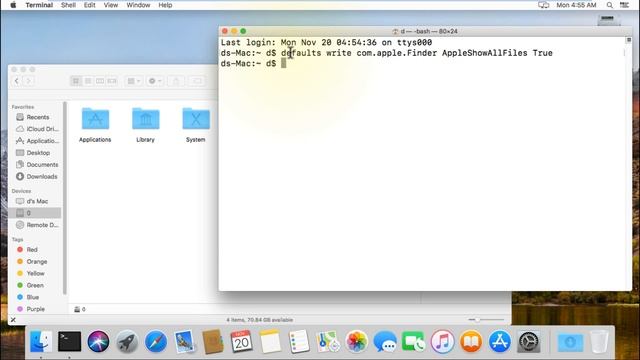Open App Store icon in Dock

coord(500,341)
